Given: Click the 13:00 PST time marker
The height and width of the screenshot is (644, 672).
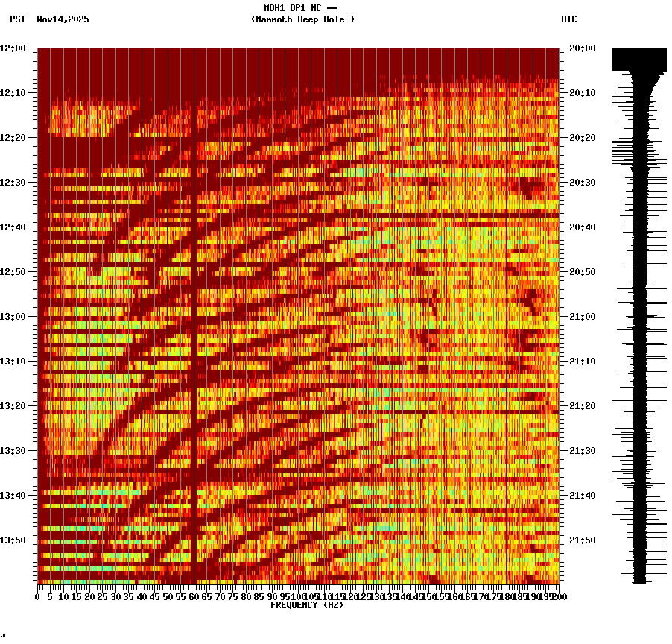Looking at the screenshot, I should tap(15, 316).
